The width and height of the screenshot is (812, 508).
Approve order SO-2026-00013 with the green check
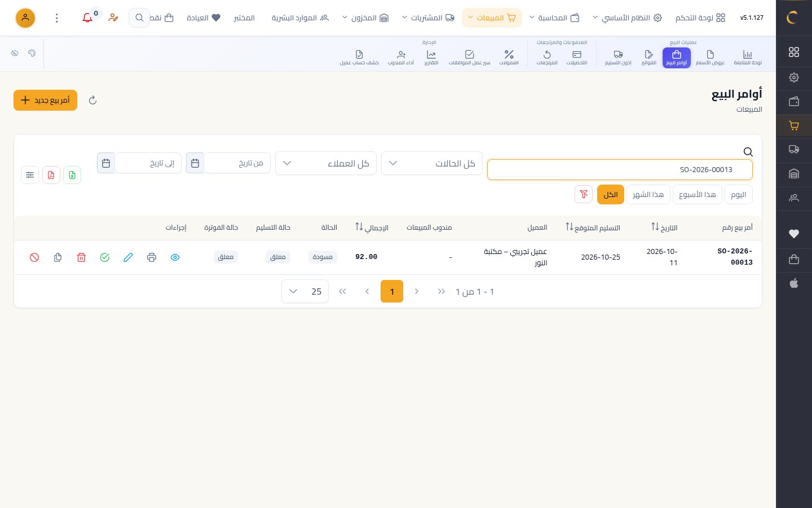click(x=105, y=257)
